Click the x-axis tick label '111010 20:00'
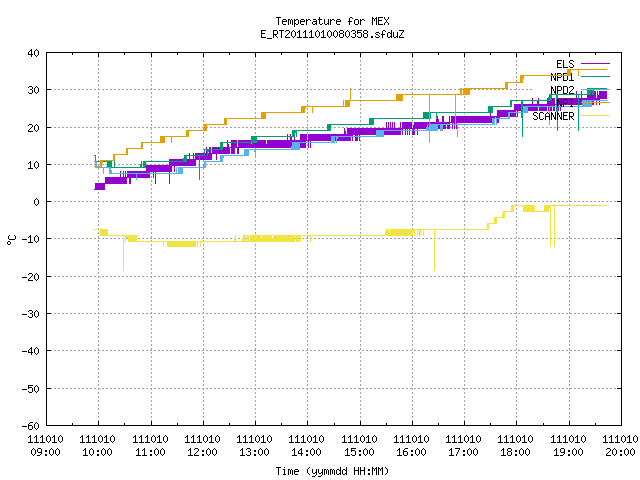The image size is (640, 480). pos(620,446)
